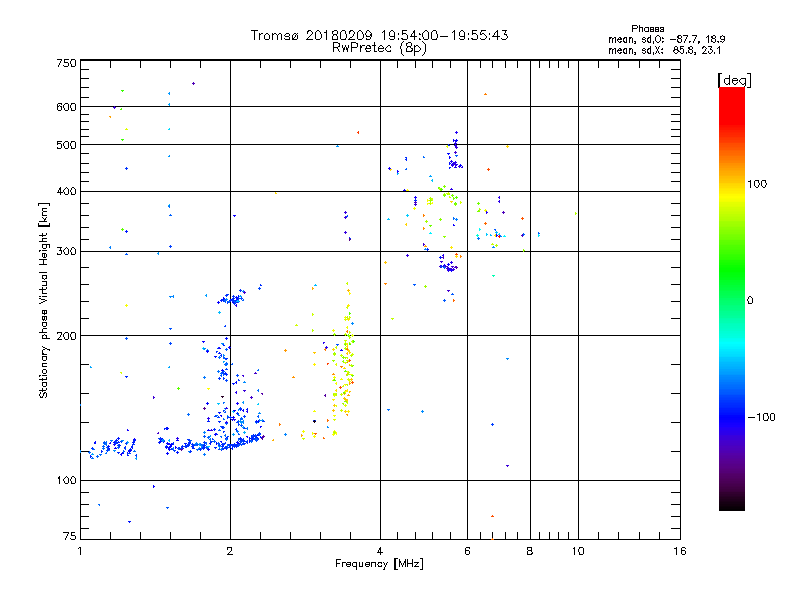Click the '[deg]' colorbar unit label

click(734, 81)
